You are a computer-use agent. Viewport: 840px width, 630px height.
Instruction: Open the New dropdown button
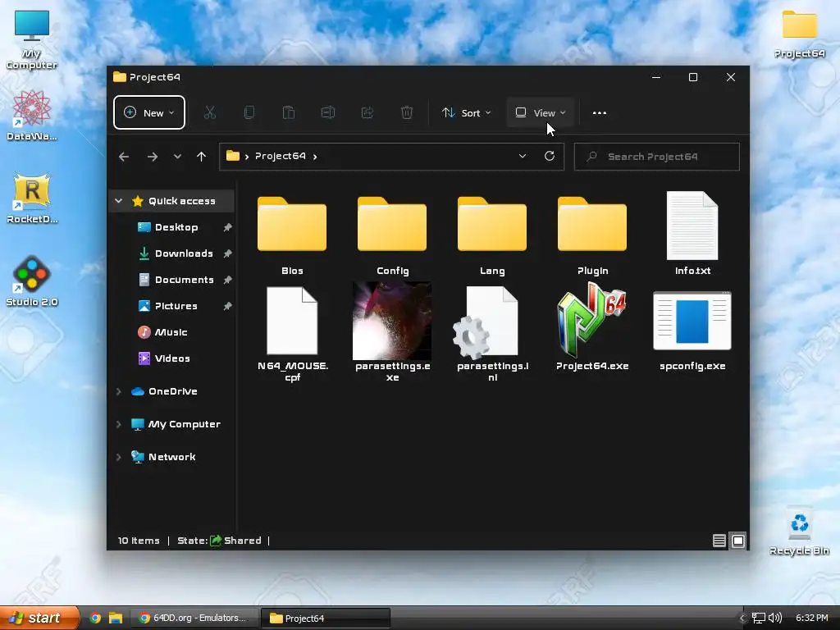[x=149, y=112]
